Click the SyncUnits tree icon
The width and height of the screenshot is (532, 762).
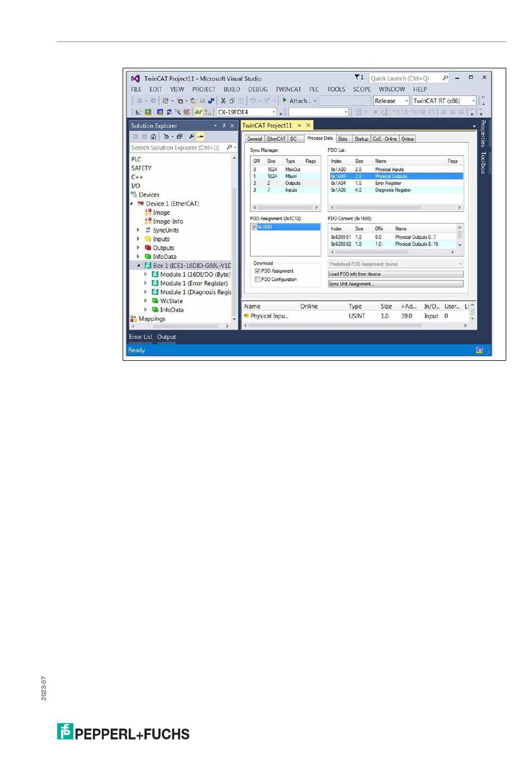click(148, 230)
